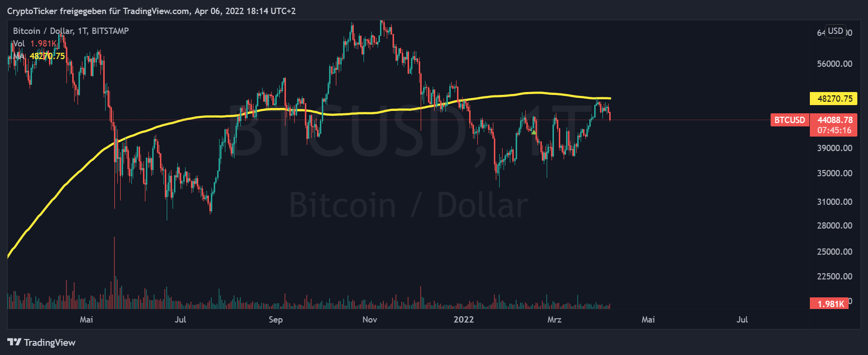Click the Sep label on time axis
Viewport: 868px width, 355px height.
[x=275, y=320]
